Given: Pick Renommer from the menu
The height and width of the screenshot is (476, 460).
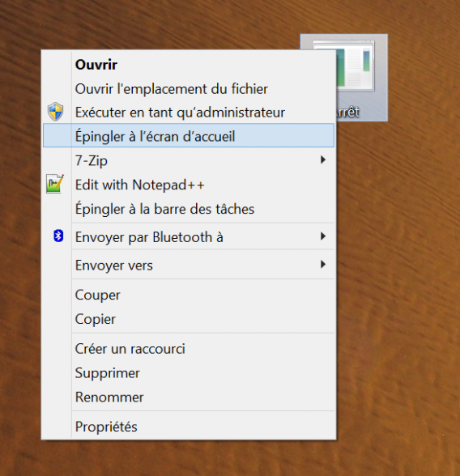Looking at the screenshot, I should [188, 397].
